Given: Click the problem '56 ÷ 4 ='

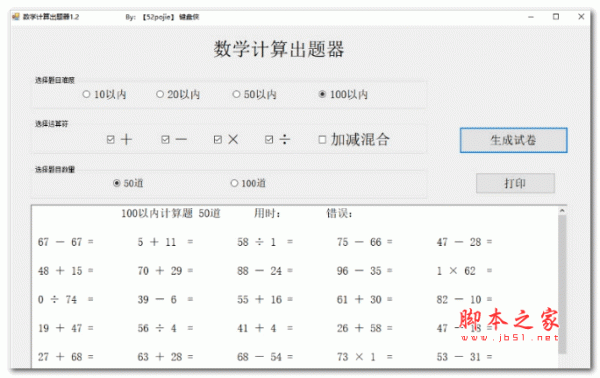Looking at the screenshot, I should tap(165, 328).
